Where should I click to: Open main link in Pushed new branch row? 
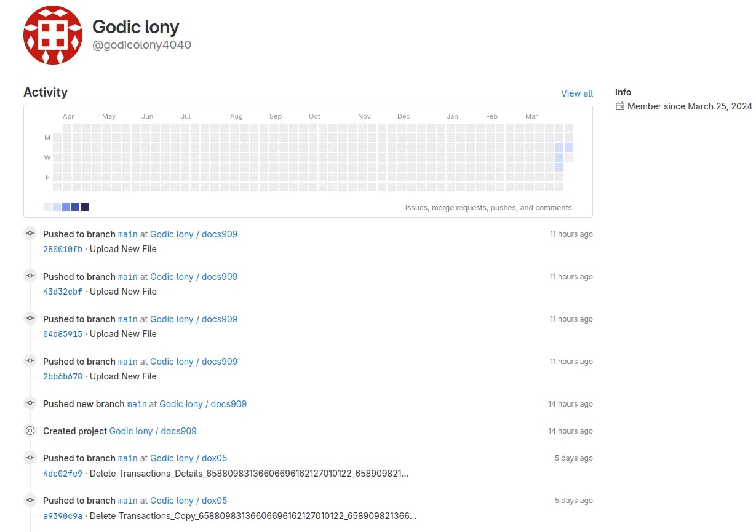137,404
